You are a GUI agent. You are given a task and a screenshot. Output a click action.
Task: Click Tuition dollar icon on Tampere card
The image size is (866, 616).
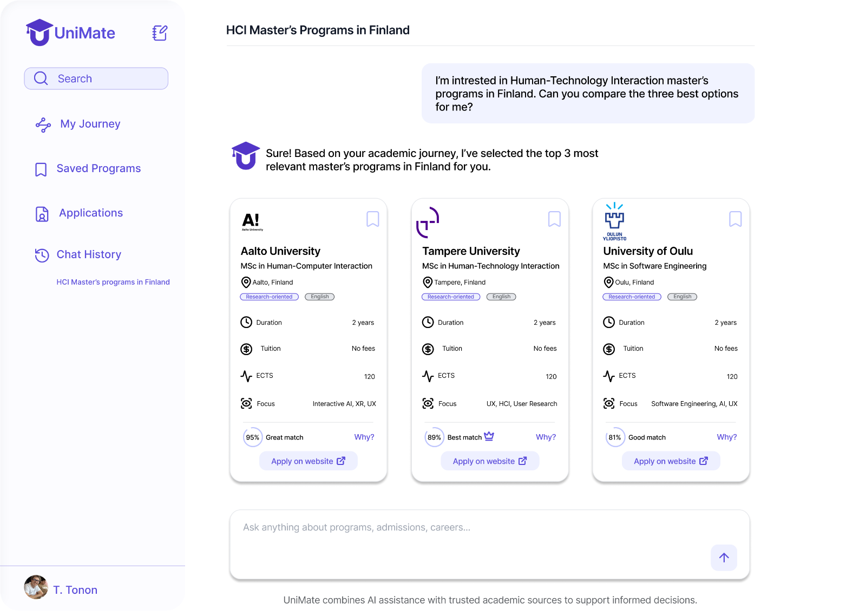428,349
